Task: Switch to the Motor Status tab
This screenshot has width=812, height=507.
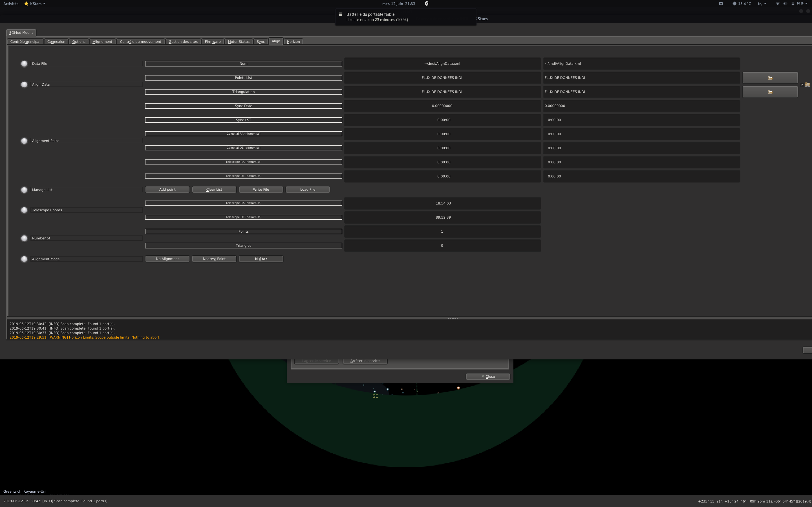Action: coord(238,42)
